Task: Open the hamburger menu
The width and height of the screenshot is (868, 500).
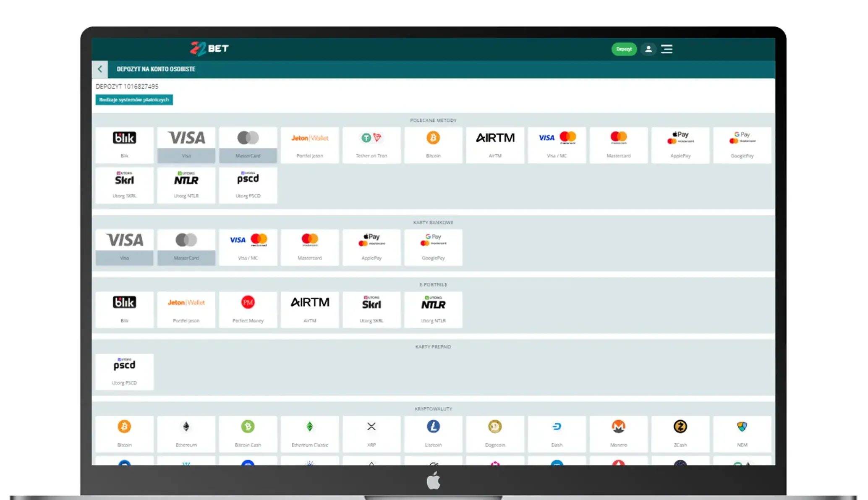Action: click(667, 49)
